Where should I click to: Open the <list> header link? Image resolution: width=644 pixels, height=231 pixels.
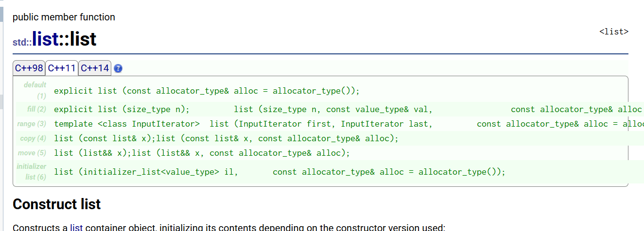point(614,32)
